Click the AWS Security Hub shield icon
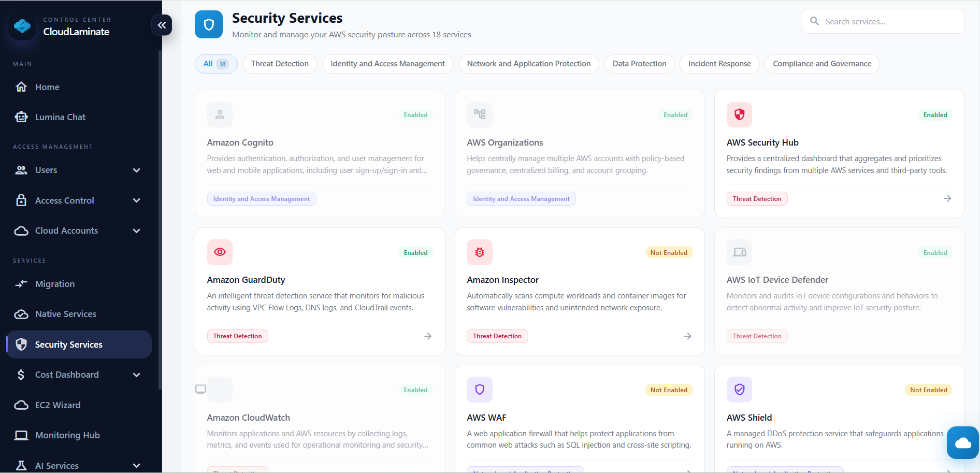Screen dimensions: 980x473 [739, 114]
